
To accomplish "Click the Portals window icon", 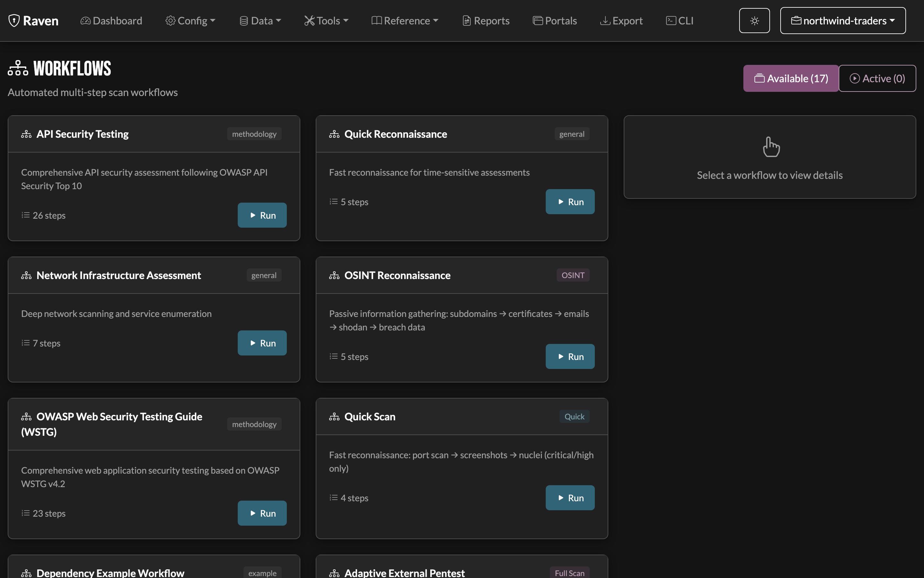I will (x=538, y=21).
